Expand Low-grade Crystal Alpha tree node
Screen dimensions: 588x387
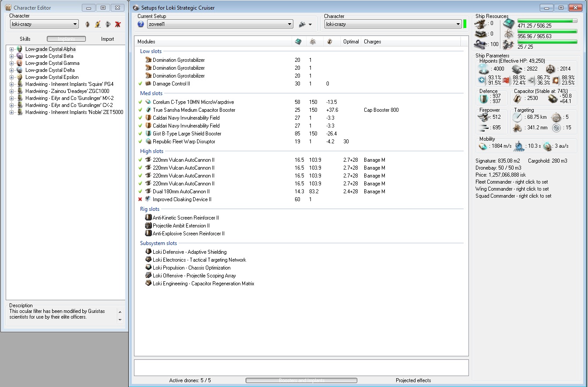click(x=12, y=49)
